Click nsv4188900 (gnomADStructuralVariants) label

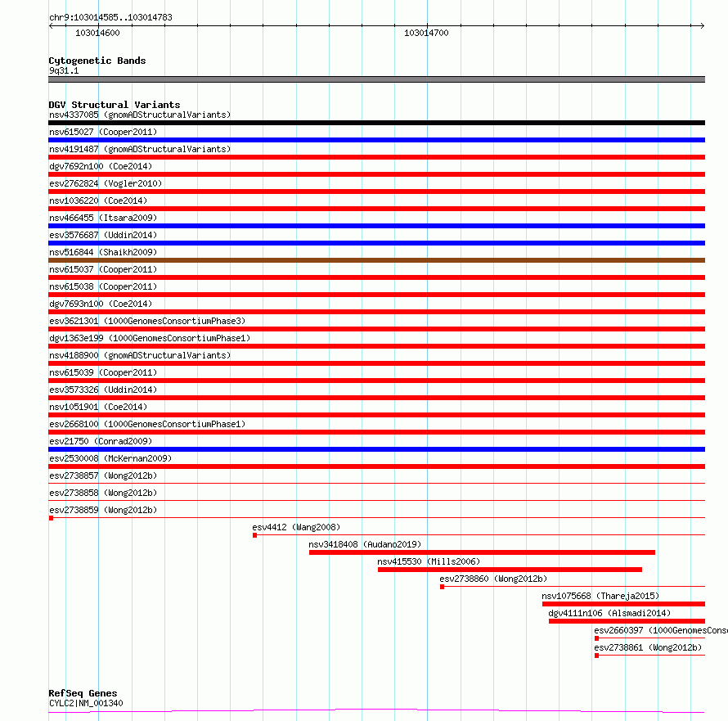[140, 355]
